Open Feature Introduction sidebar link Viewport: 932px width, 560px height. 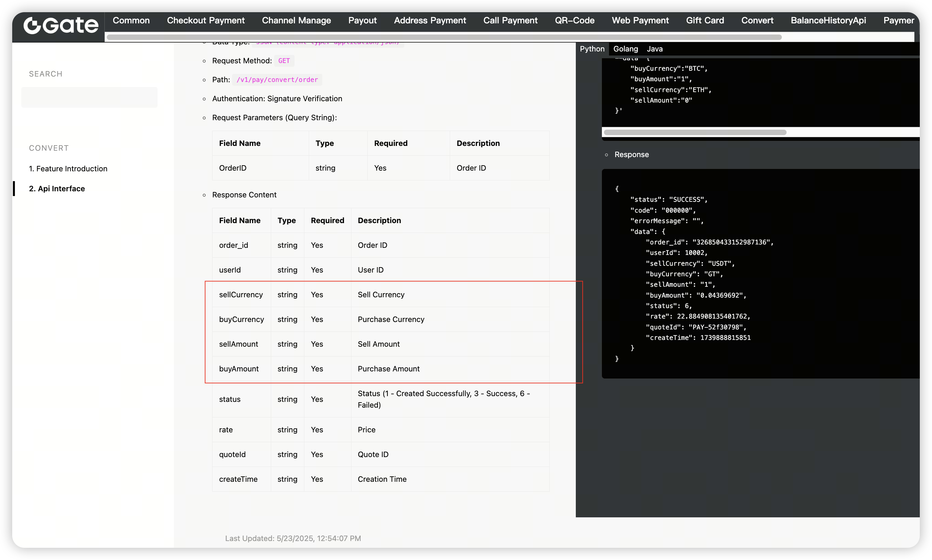(x=68, y=169)
